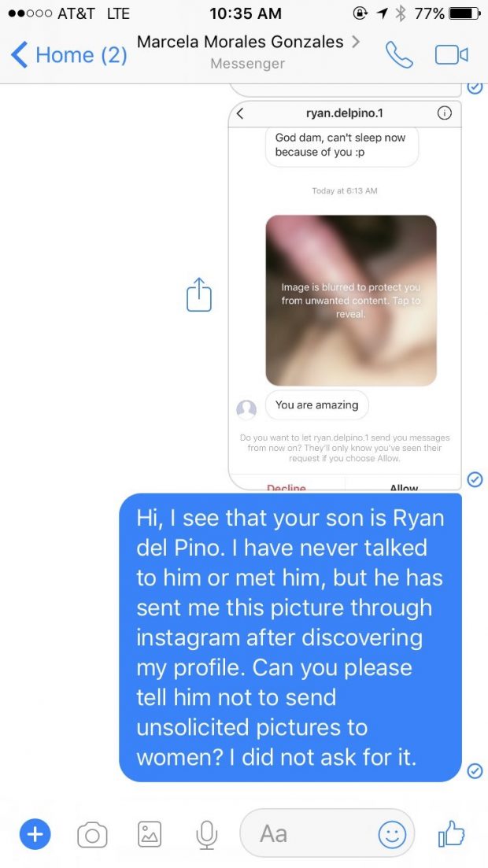Tap the share icon beside the screenshot
Screen dimensions: 488x868
pos(198,295)
